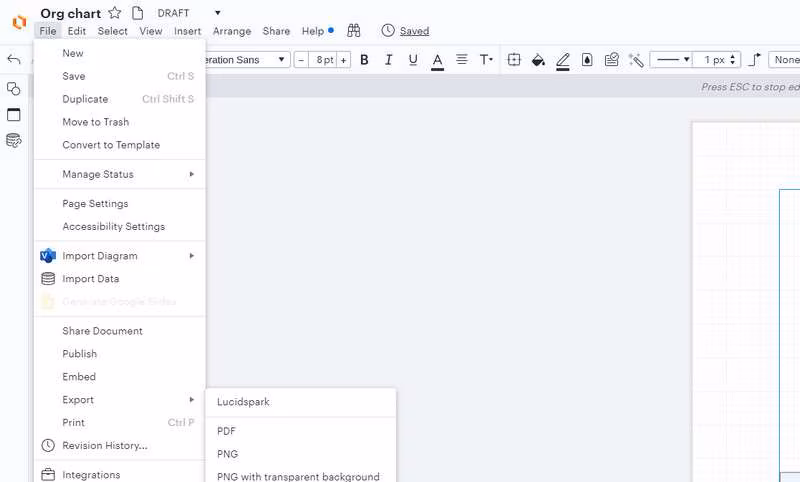Click the magic wand conditional formatting icon
This screenshot has width=800, height=482.
(x=636, y=60)
